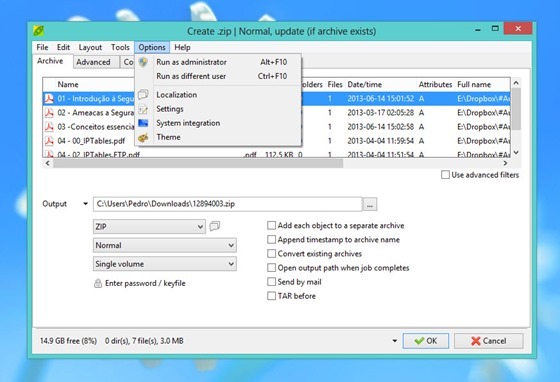Screen dimensions: 560x382
Task: Click PDF icon for 02 - Ameacas file
Action: [49, 113]
